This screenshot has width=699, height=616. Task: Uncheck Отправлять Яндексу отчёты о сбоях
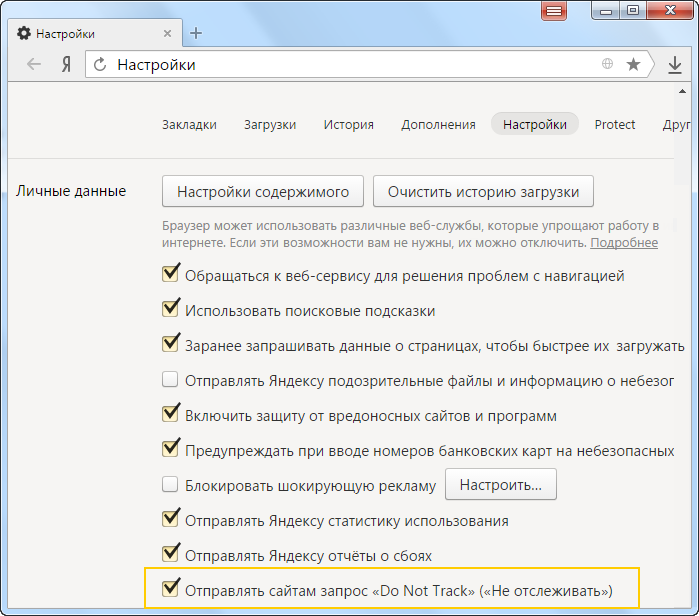coord(170,553)
